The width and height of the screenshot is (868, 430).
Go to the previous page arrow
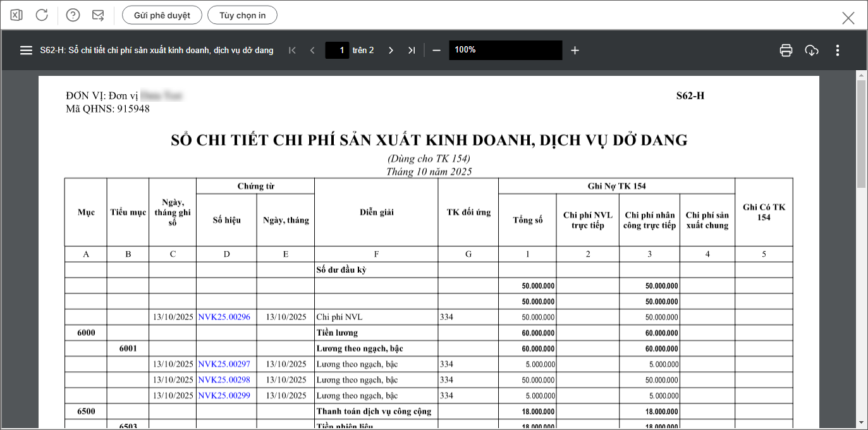pyautogui.click(x=312, y=51)
